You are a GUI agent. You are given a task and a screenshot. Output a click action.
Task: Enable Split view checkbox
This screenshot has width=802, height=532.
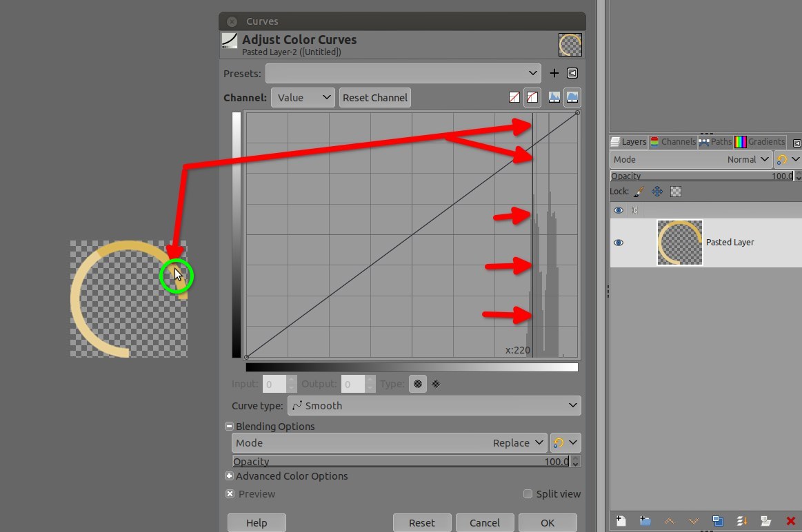click(528, 493)
